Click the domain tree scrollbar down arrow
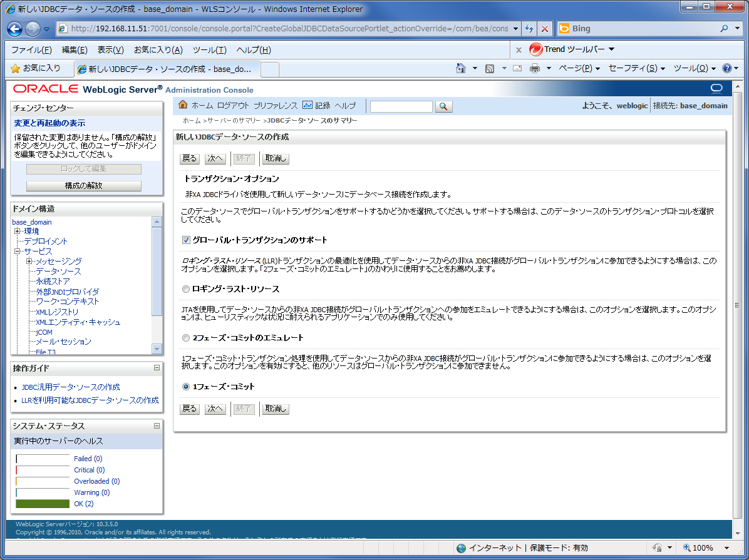Image resolution: width=749 pixels, height=560 pixels. [157, 349]
